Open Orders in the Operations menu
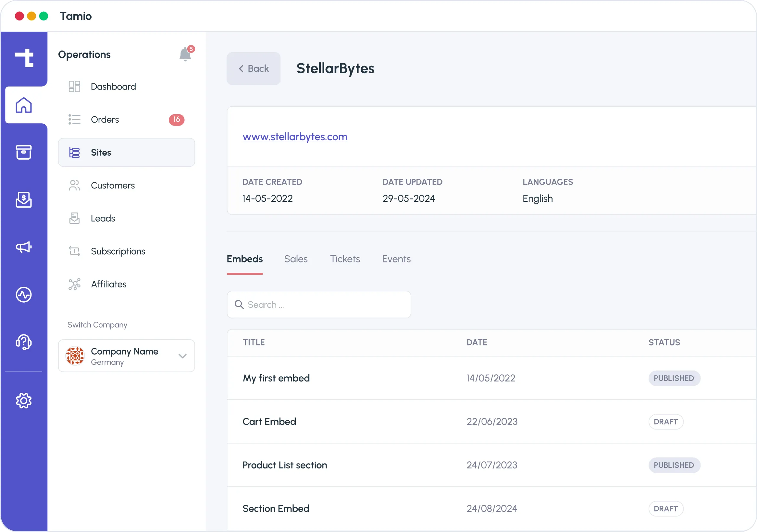 105,120
